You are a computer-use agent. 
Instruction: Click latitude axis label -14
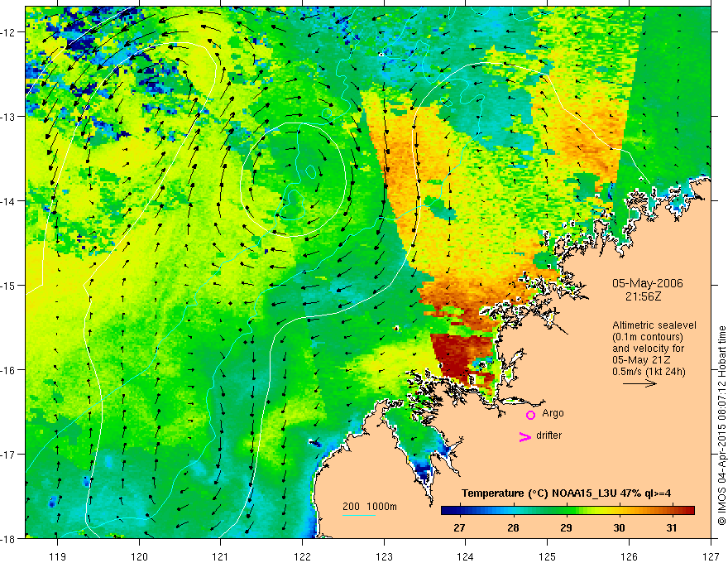pos(8,201)
